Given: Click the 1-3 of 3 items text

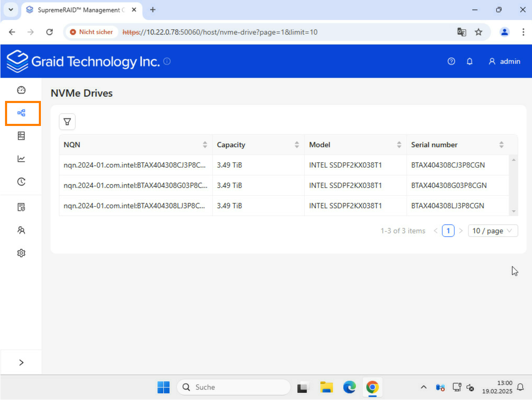Looking at the screenshot, I should 403,231.
